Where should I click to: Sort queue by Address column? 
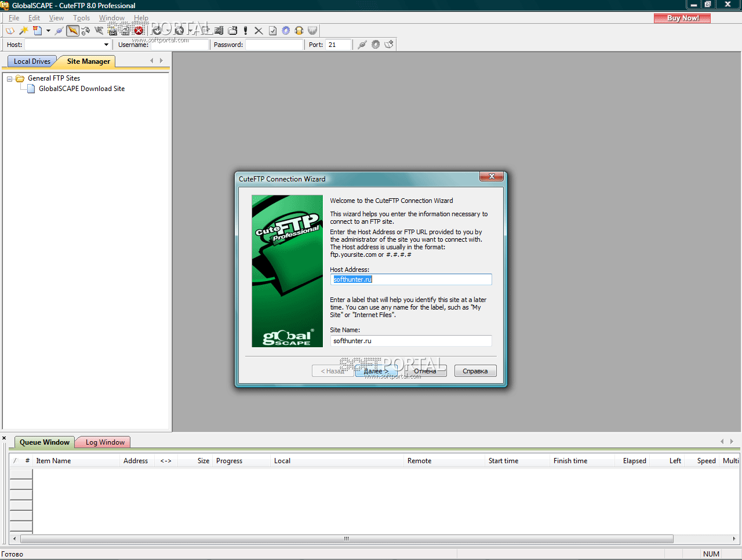tap(136, 461)
